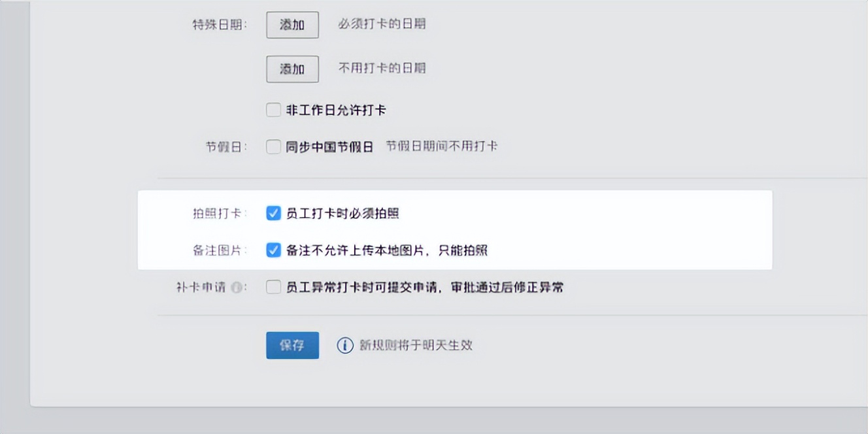Enable the 补卡申请 checkbox
This screenshot has width=868, height=434.
tap(273, 287)
